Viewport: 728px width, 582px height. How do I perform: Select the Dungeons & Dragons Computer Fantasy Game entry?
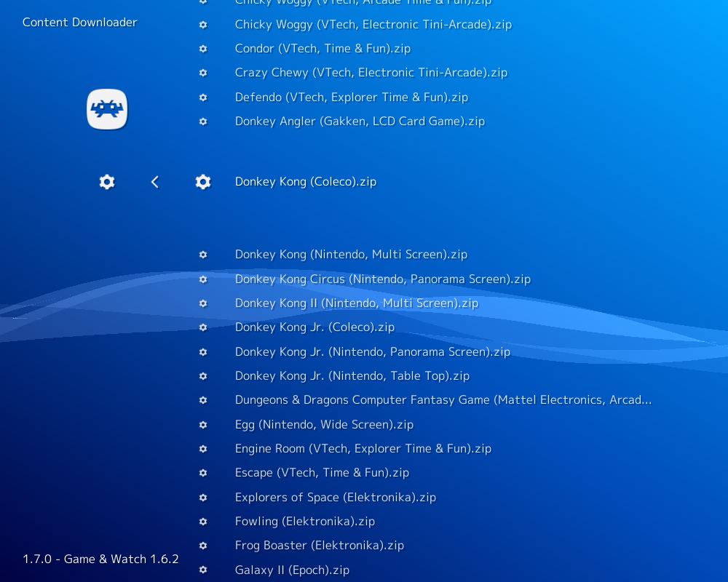[443, 400]
